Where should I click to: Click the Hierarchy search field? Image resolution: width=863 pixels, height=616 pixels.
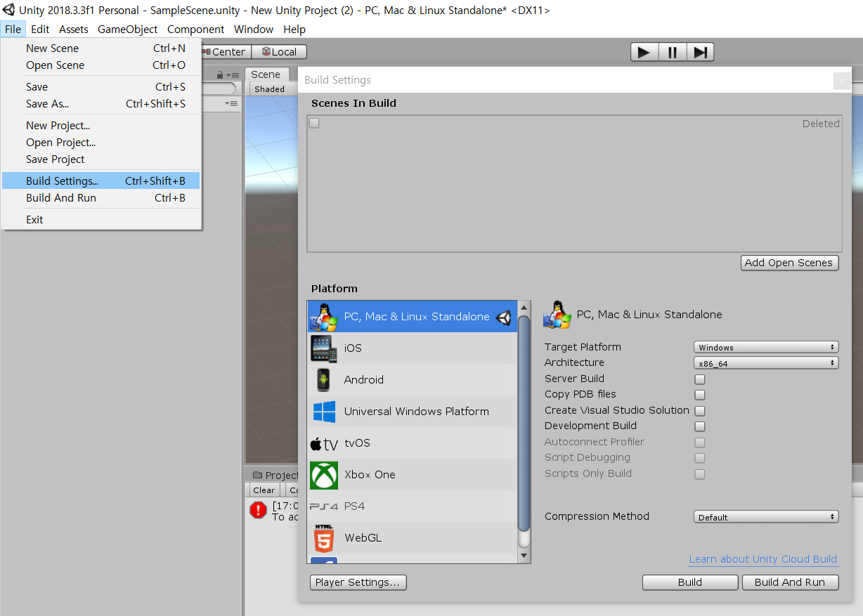click(x=219, y=89)
